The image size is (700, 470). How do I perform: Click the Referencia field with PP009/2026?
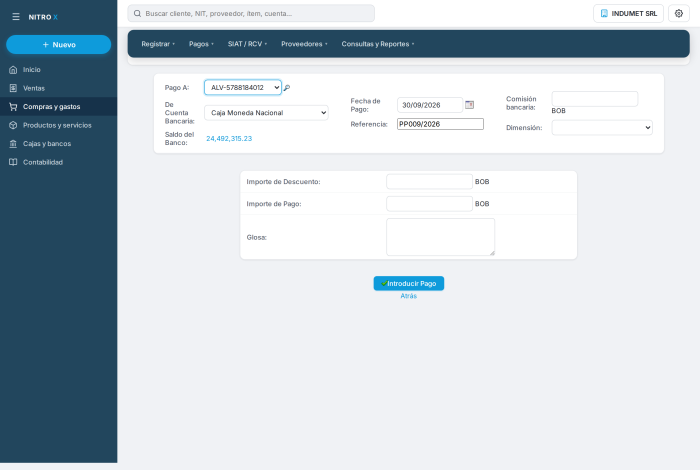coord(440,124)
